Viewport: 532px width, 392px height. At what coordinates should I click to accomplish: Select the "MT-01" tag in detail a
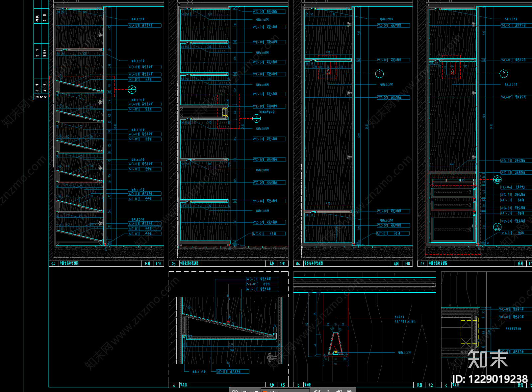pyautogui.click(x=252, y=284)
